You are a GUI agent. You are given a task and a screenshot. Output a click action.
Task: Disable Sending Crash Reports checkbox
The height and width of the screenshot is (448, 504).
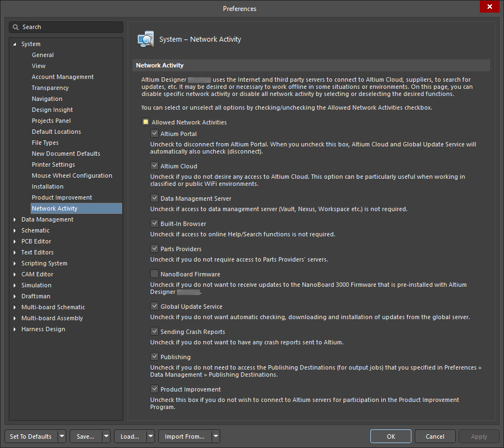(x=154, y=331)
